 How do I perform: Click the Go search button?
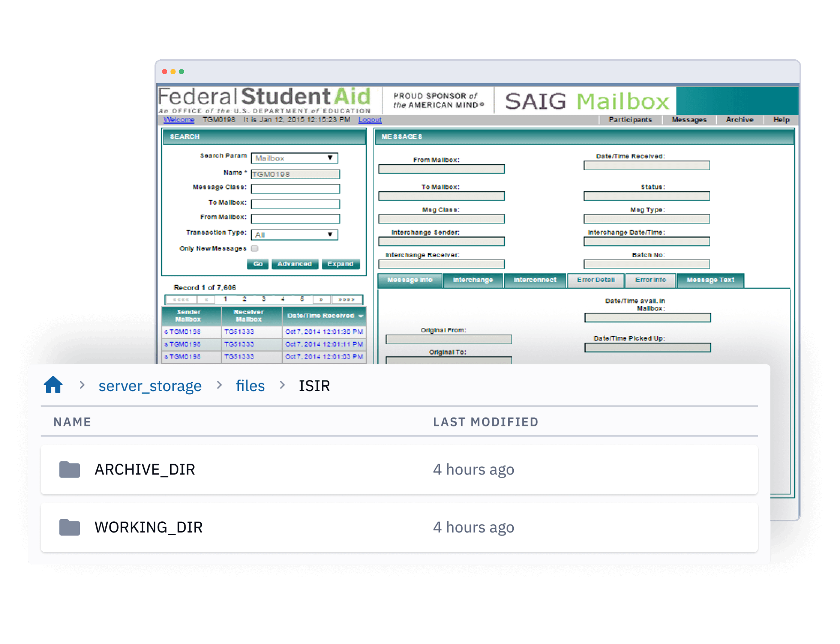click(258, 264)
